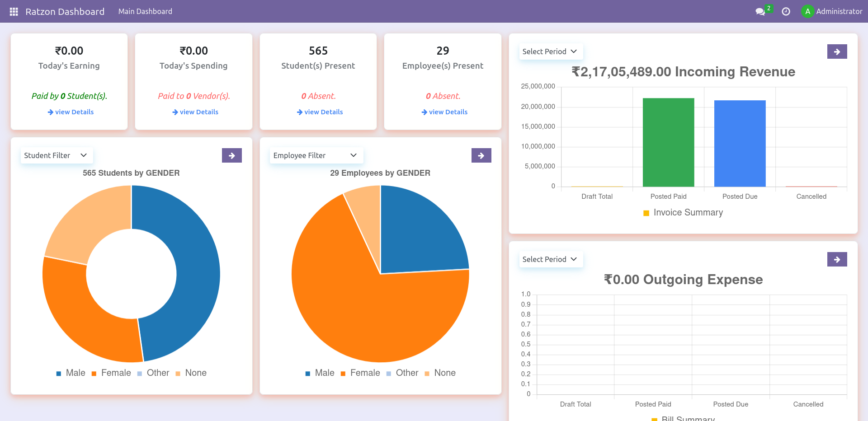Image resolution: width=868 pixels, height=421 pixels.
Task: Open the apps grid menu
Action: coord(13,11)
